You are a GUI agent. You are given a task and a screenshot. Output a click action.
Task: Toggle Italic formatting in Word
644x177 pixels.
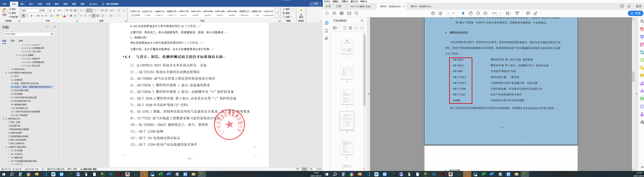pyautogui.click(x=27, y=16)
